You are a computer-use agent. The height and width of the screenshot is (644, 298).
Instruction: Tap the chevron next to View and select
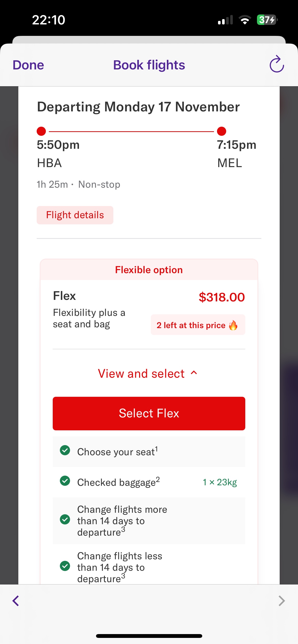194,373
